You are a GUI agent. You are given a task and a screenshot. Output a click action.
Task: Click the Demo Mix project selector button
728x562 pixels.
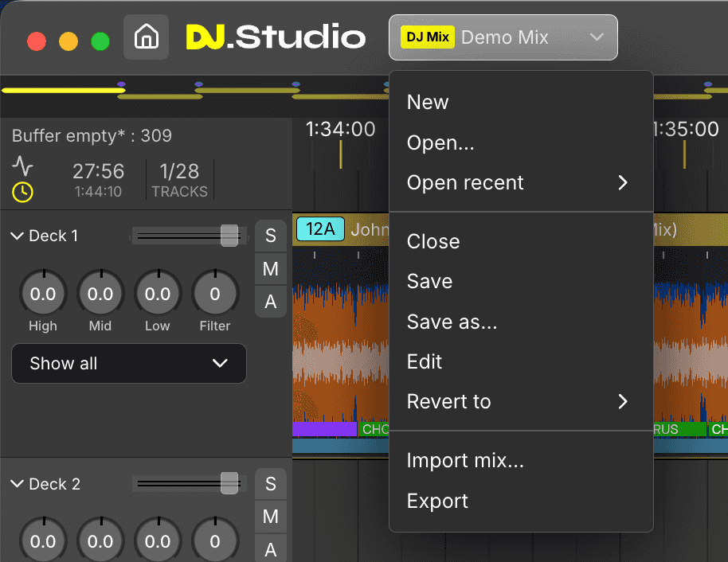(503, 37)
